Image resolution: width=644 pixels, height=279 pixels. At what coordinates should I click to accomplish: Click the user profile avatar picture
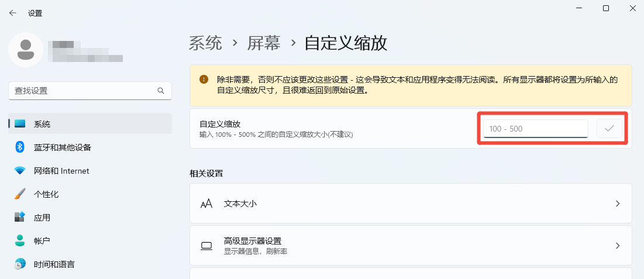[x=26, y=50]
